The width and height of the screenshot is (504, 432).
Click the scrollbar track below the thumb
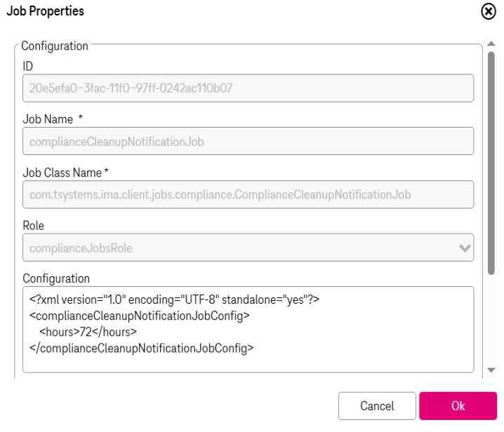coord(491,320)
